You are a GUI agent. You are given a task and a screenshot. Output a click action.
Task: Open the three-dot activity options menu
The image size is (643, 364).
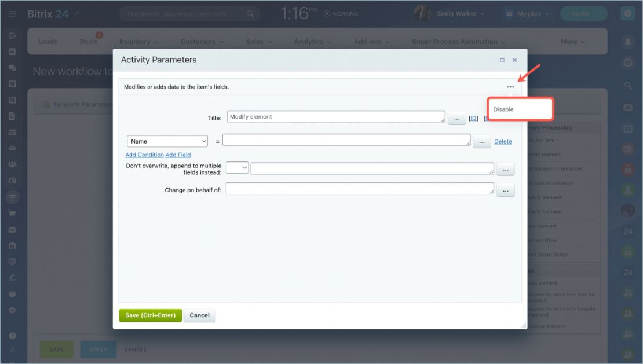510,87
